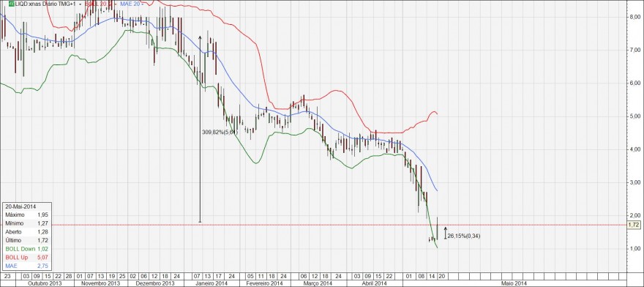Click Março 2014 on the time axis

(318, 284)
